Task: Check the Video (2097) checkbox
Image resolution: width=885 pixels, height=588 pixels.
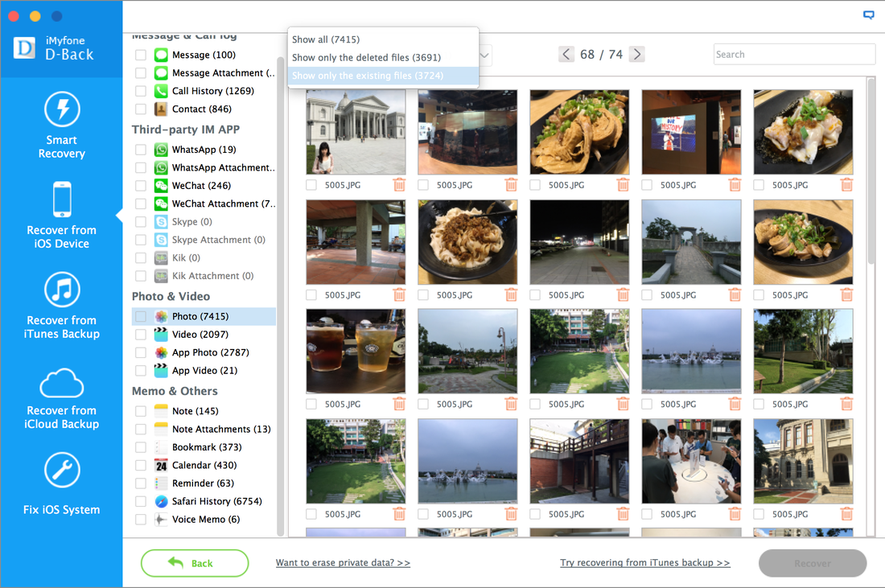Action: tap(141, 335)
